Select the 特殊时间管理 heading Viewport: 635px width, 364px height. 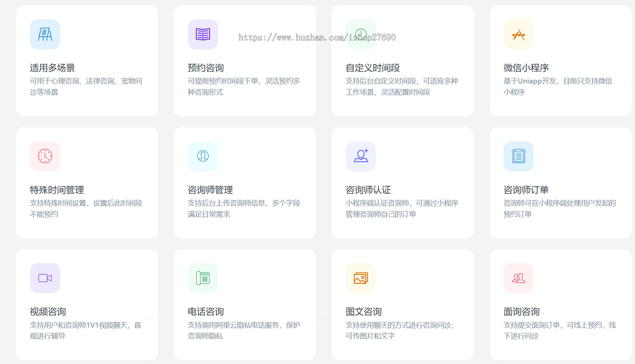coord(57,190)
